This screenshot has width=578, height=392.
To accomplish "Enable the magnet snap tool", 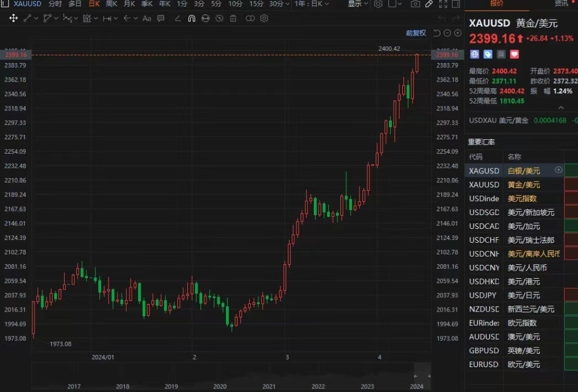I will click(191, 18).
